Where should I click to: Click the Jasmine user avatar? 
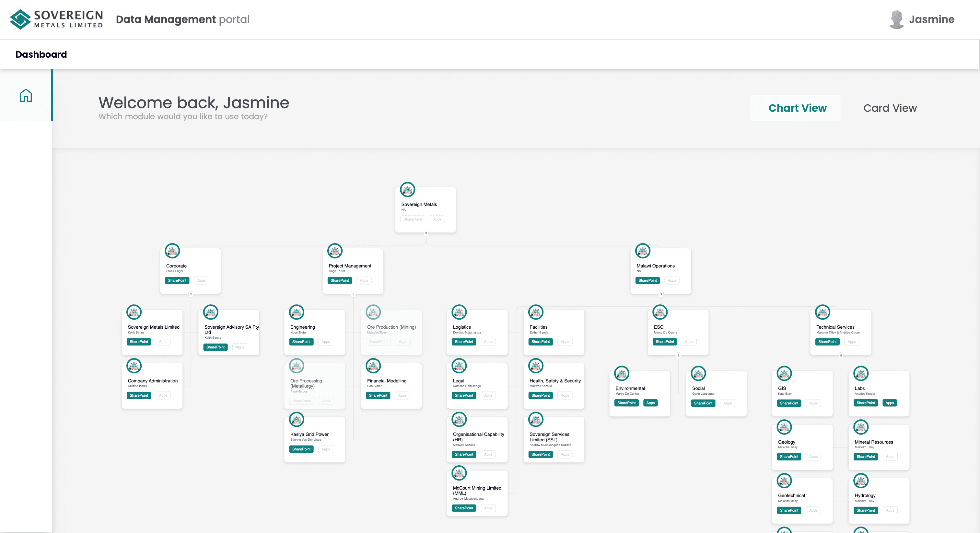pos(896,19)
